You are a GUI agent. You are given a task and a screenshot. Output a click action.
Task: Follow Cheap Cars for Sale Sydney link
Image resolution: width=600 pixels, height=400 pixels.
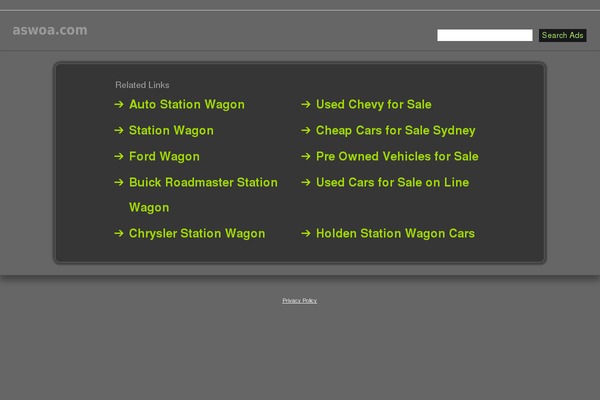point(396,131)
